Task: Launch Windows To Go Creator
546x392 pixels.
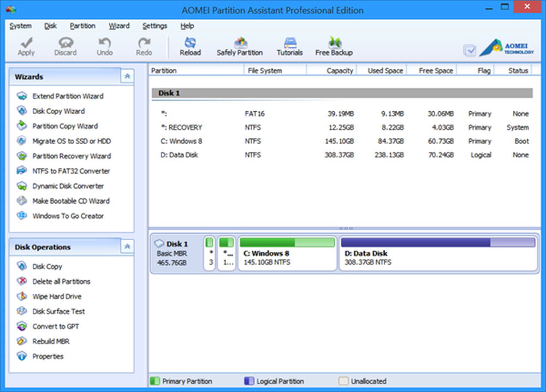Action: coord(68,216)
